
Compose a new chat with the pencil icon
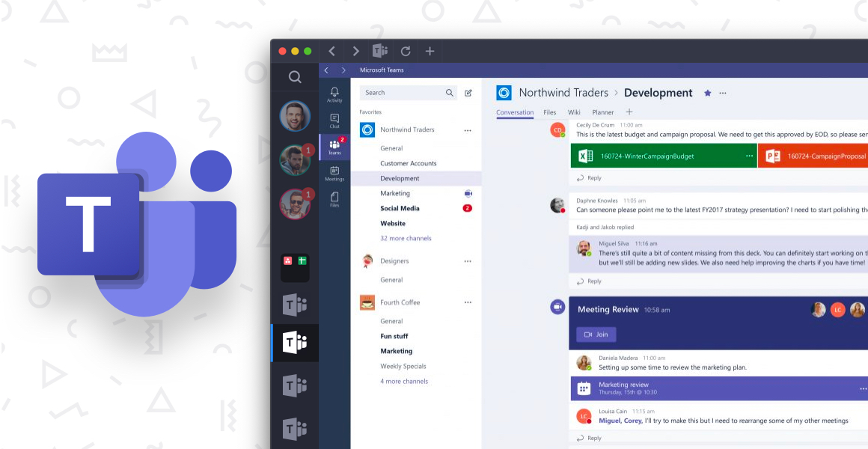click(x=468, y=93)
